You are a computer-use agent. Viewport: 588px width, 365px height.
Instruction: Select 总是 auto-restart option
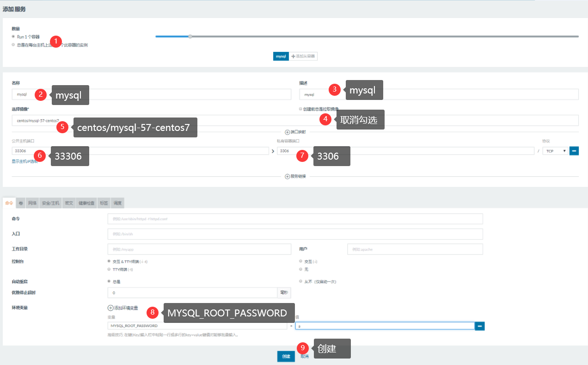pyautogui.click(x=109, y=281)
